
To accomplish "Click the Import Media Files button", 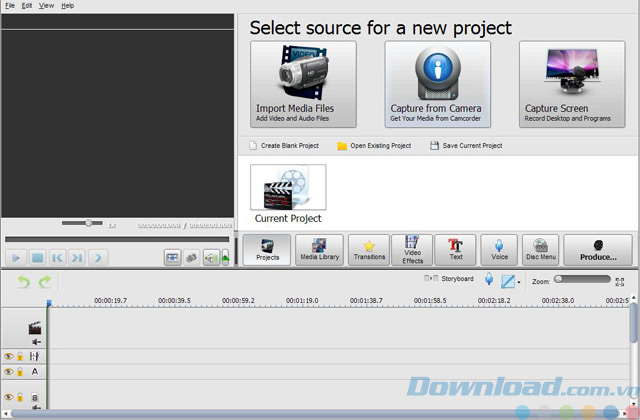I will [303, 84].
